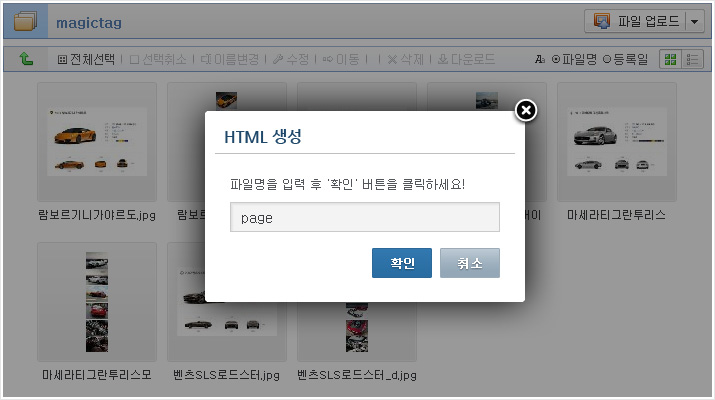Close the HTML 생성 dialog with X
The image size is (715, 400).
(x=526, y=110)
